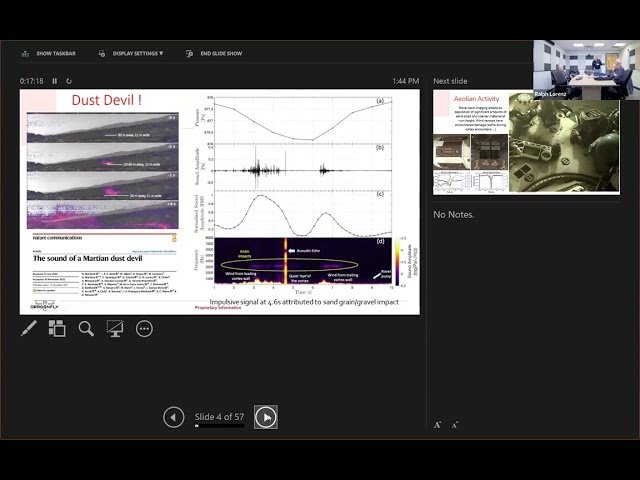Pause the presentation timer
The height and width of the screenshot is (480, 640).
point(55,81)
